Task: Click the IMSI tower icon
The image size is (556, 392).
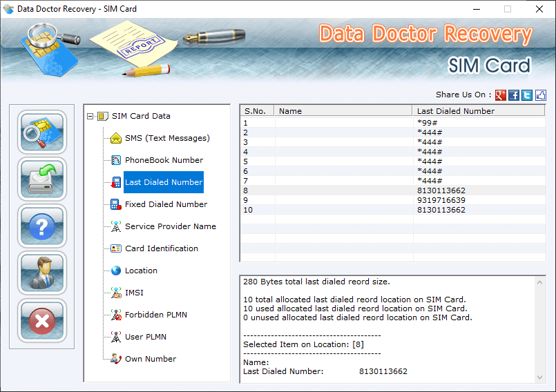Action: click(116, 293)
